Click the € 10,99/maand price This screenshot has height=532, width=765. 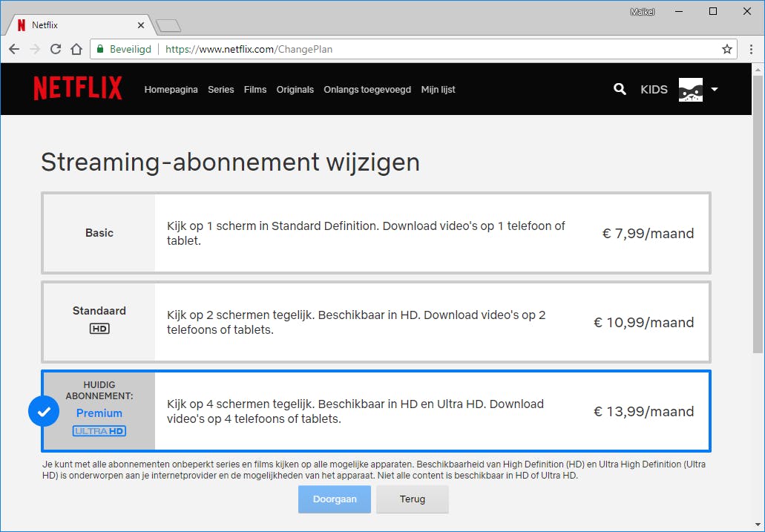pyautogui.click(x=643, y=322)
